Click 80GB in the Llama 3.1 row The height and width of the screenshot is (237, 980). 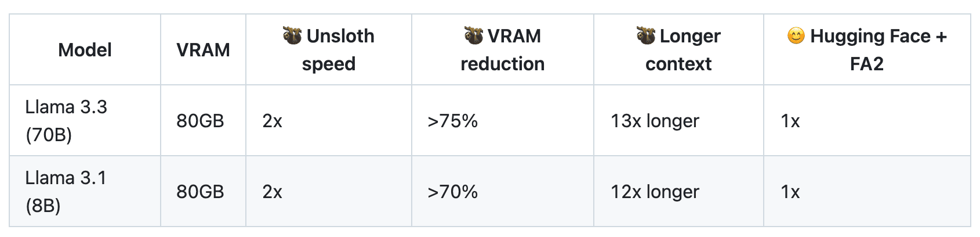(x=200, y=192)
